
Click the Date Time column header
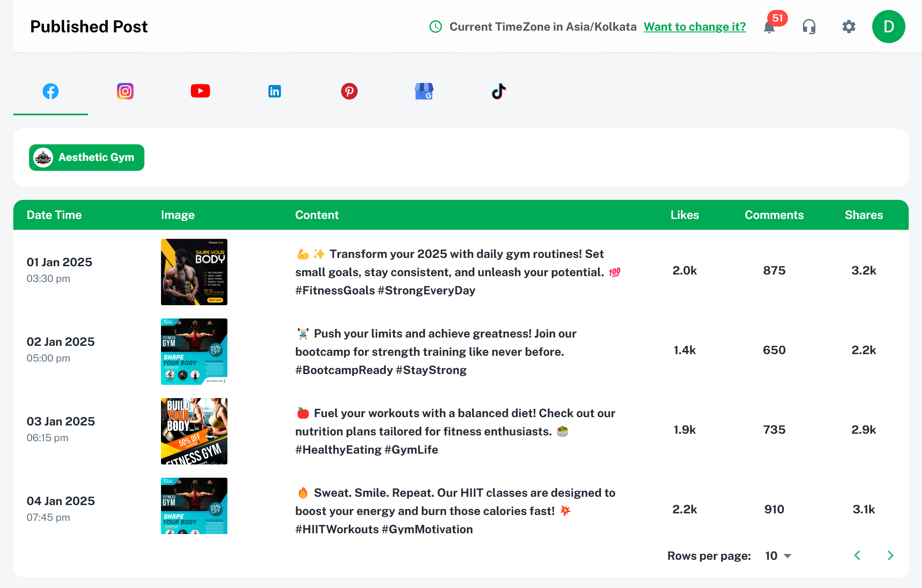tap(54, 215)
